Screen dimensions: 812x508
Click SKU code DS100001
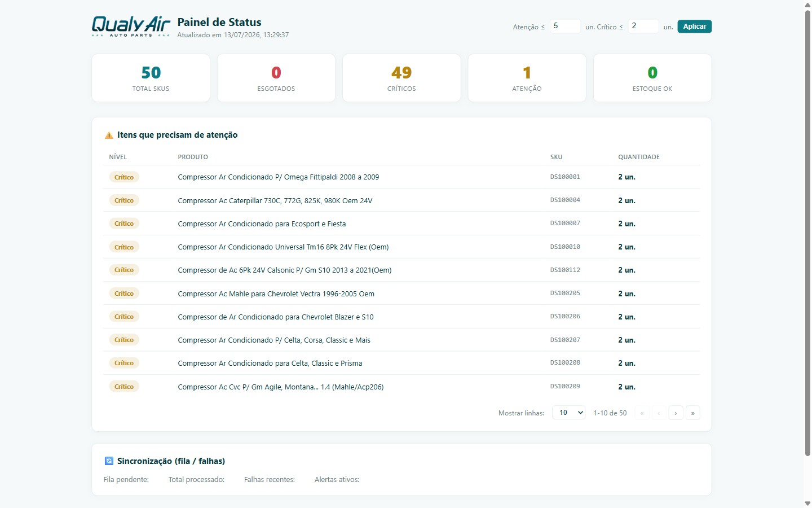pos(565,177)
